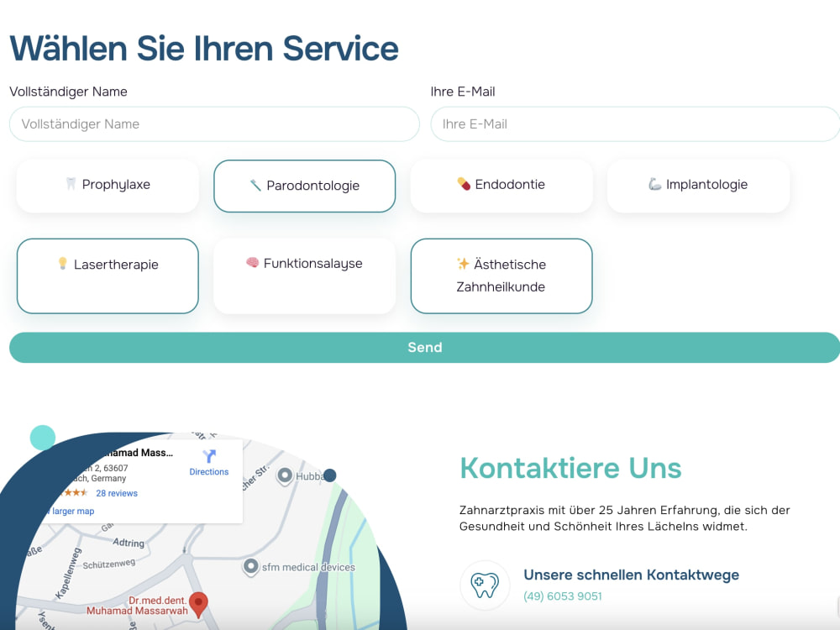Click the Adtring street label on map
Screen dimensions: 840x630
[129, 542]
